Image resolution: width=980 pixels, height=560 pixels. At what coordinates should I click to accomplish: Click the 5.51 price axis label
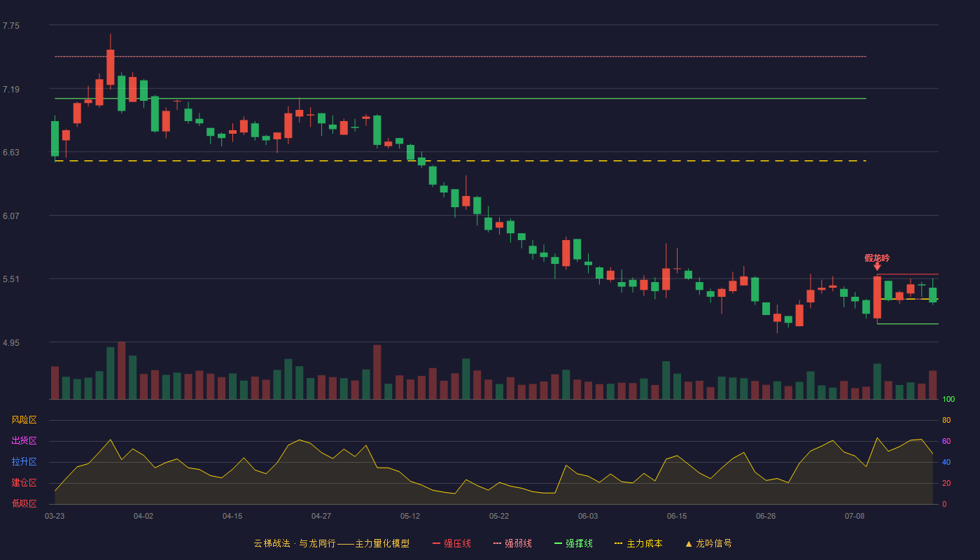tap(11, 279)
